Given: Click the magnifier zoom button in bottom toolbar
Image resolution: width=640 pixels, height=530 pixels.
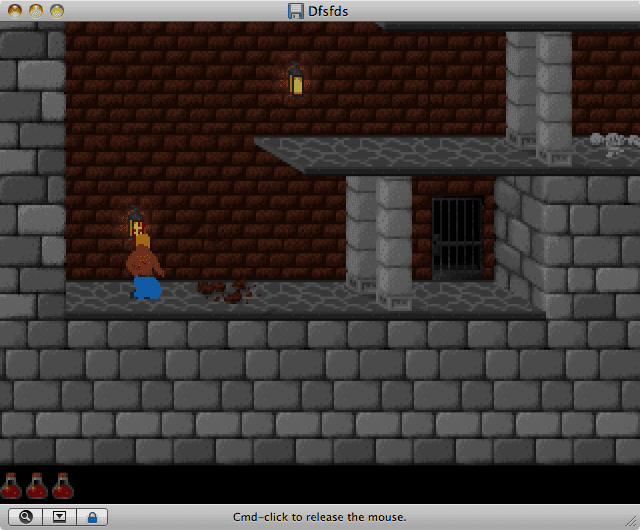Looking at the screenshot, I should 25,517.
